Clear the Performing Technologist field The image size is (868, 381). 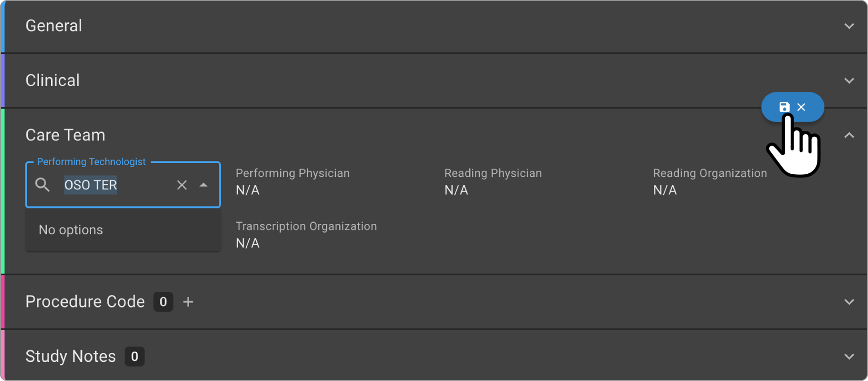[x=182, y=185]
